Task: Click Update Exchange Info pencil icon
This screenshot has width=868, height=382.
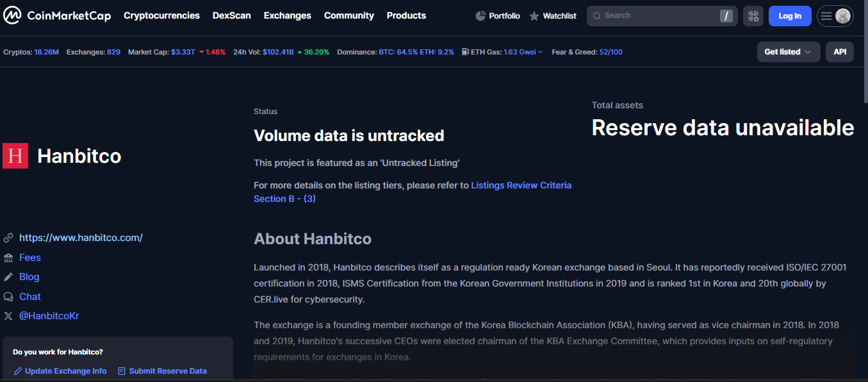Action: coord(18,371)
